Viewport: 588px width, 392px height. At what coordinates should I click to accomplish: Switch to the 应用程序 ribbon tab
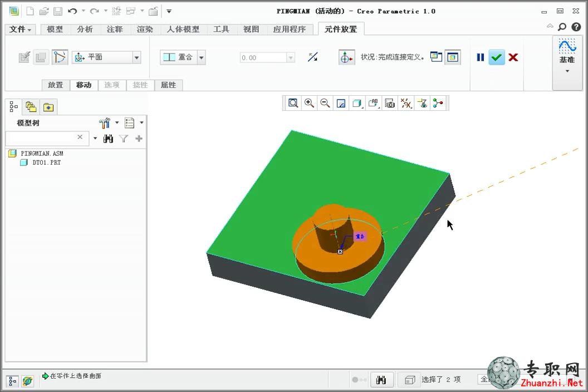(x=290, y=30)
